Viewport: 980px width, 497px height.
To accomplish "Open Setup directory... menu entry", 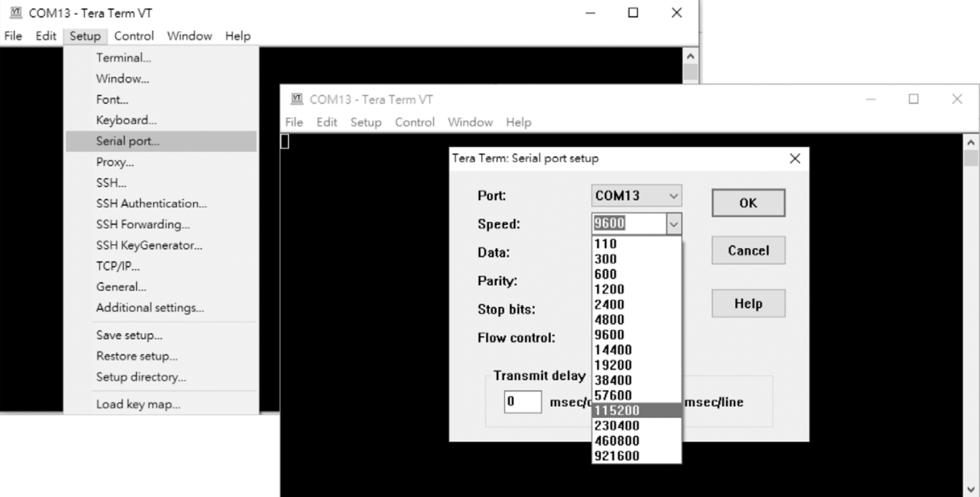I will (x=162, y=377).
